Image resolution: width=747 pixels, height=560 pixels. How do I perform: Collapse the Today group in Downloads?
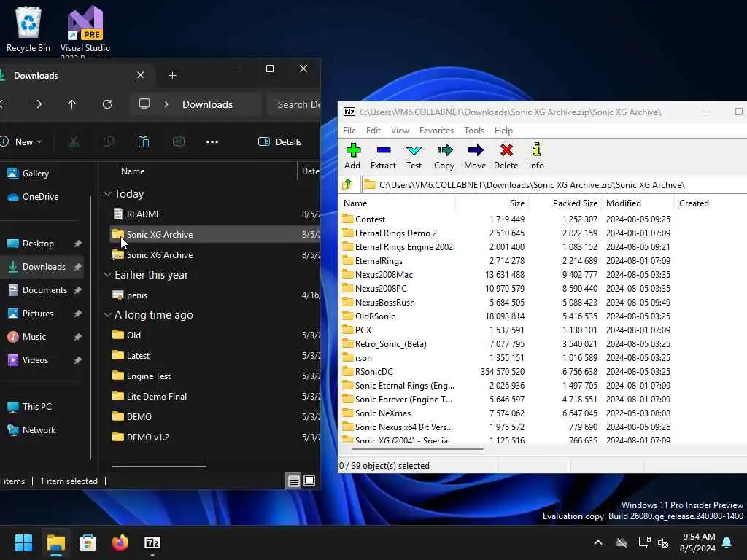click(x=108, y=194)
